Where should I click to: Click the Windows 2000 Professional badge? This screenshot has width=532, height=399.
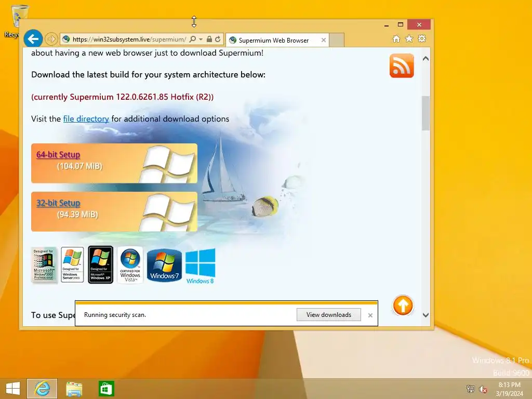(44, 265)
